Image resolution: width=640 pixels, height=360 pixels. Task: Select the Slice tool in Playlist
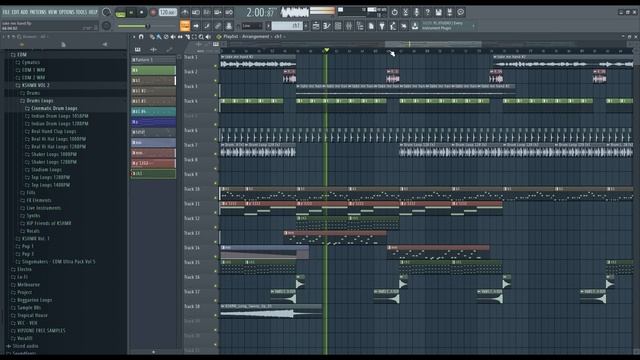pos(187,37)
